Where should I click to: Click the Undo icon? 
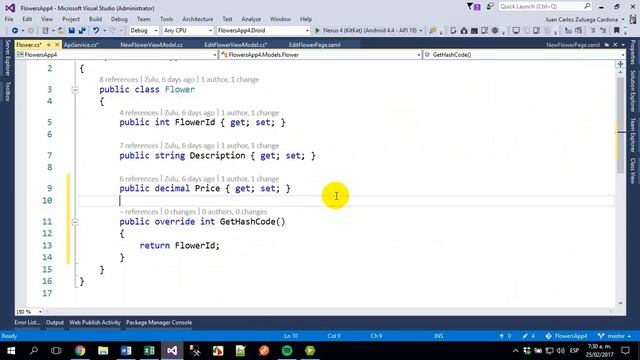pos(96,31)
